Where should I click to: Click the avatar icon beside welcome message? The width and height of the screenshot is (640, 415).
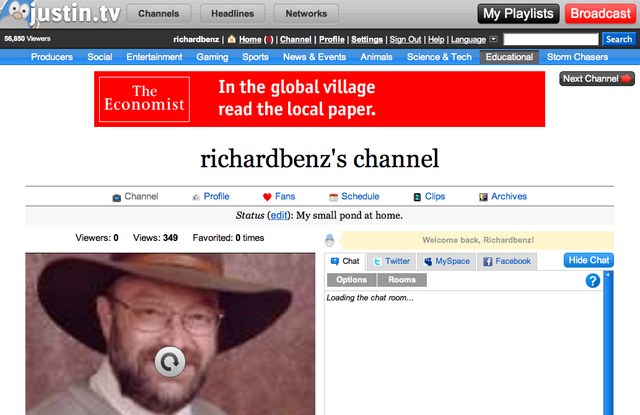[330, 240]
